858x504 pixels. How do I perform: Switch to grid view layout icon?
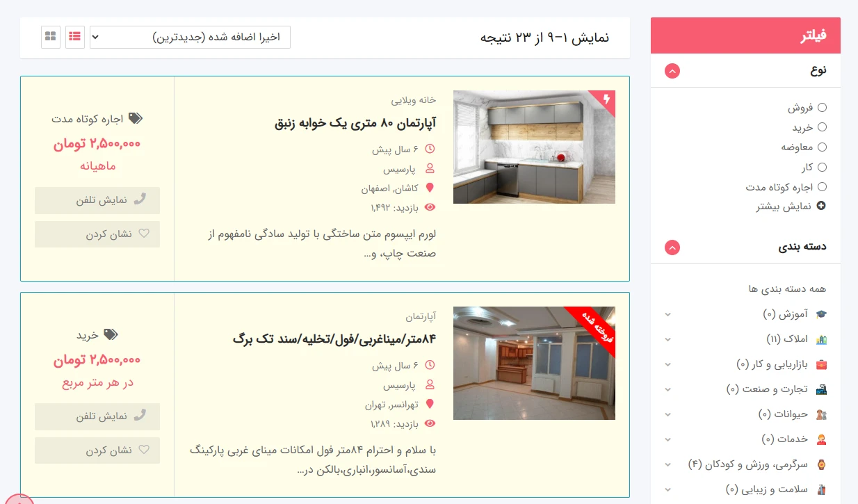coord(51,37)
